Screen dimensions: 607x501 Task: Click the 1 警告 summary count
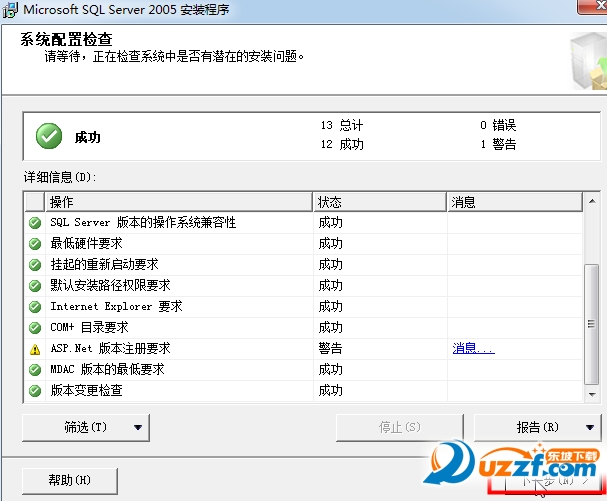(498, 144)
